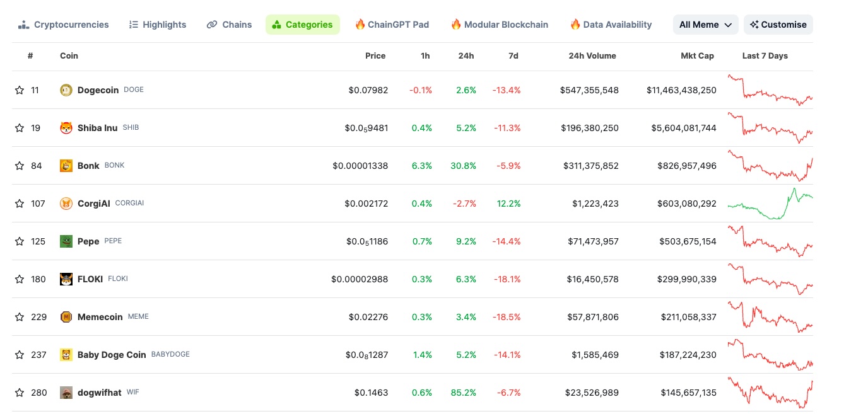The width and height of the screenshot is (868, 414).
Task: Open the Dogecoin coin page link
Action: pos(98,90)
